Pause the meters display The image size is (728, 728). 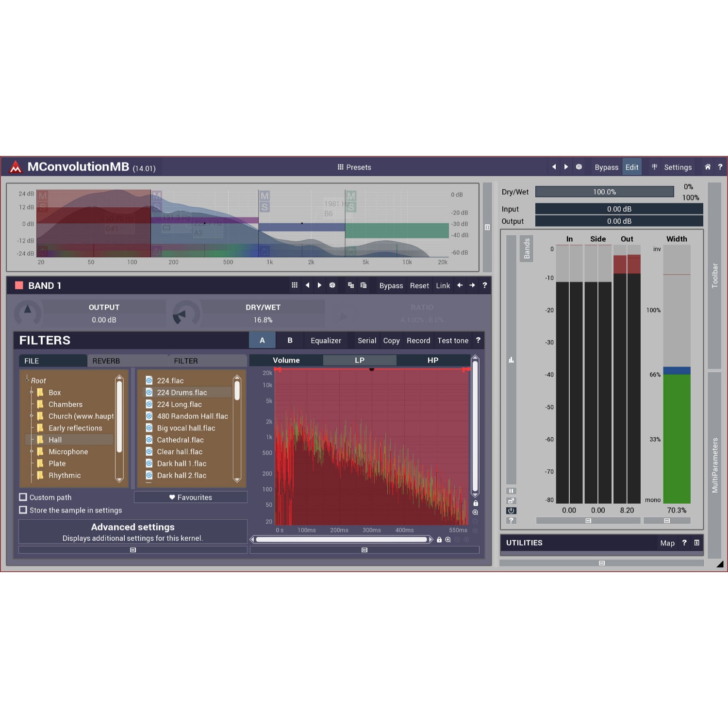tap(511, 491)
